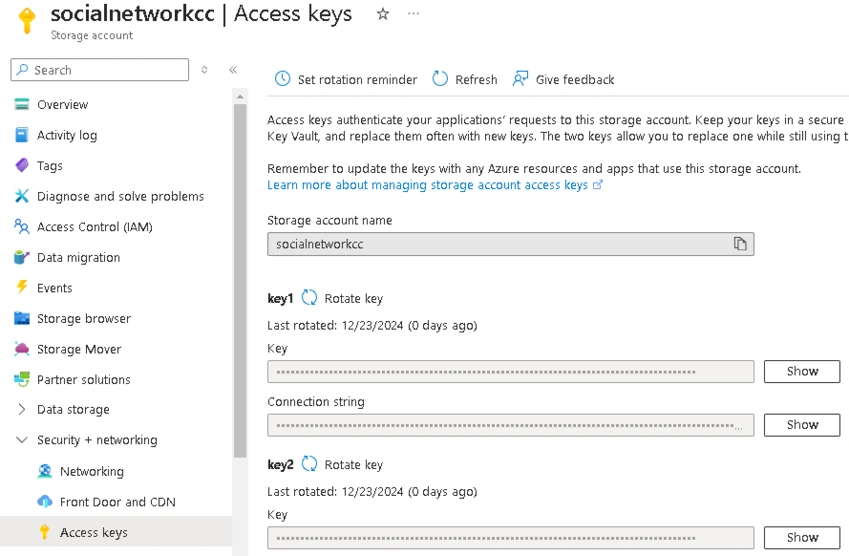Click the Give feedback person icon

point(520,79)
